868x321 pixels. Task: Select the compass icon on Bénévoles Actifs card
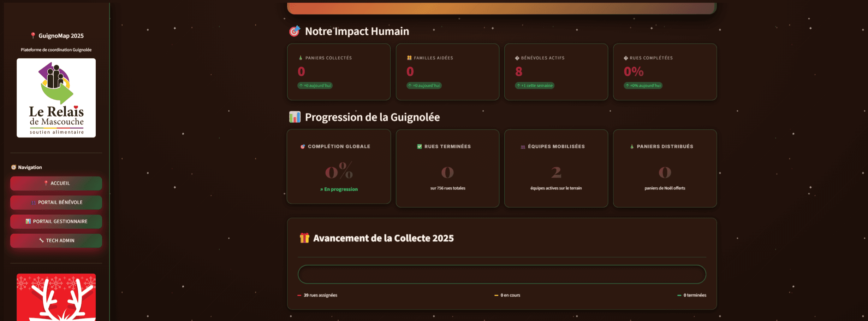coord(517,58)
